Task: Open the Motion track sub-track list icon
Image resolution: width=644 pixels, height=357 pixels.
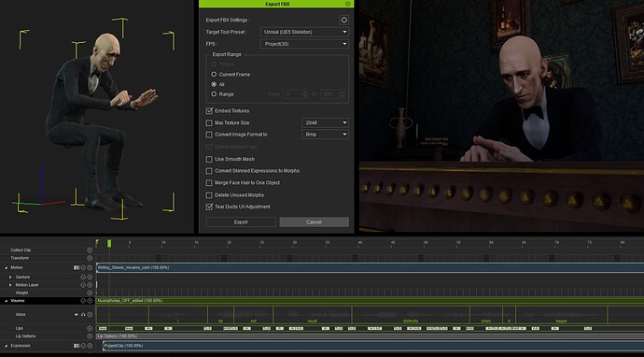Action: click(x=77, y=267)
